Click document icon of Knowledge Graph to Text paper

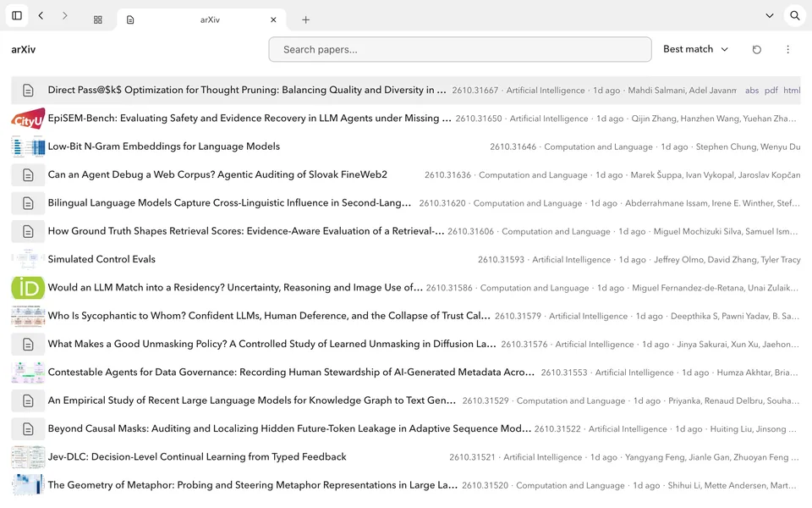(x=28, y=400)
